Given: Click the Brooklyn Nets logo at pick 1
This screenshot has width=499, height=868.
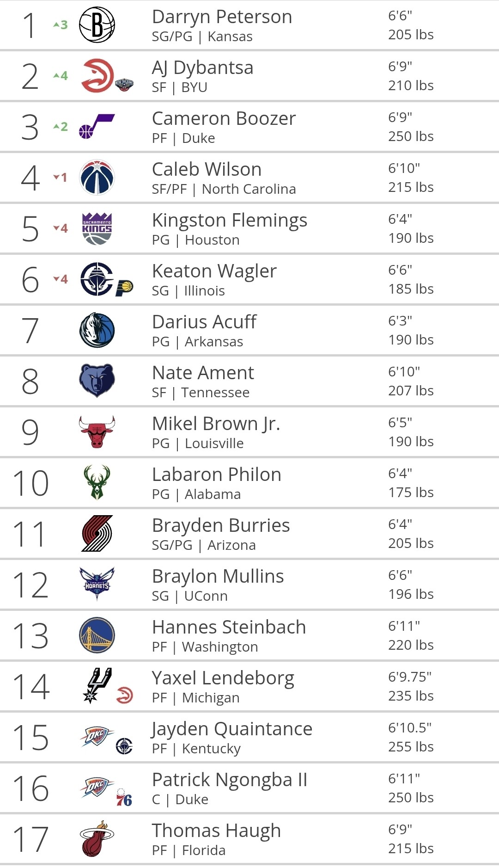Looking at the screenshot, I should 97,25.
